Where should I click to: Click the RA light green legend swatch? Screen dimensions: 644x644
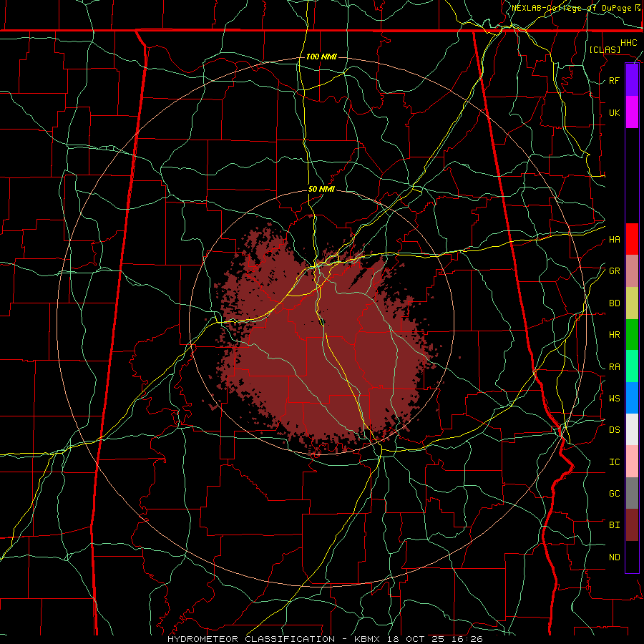coord(632,366)
